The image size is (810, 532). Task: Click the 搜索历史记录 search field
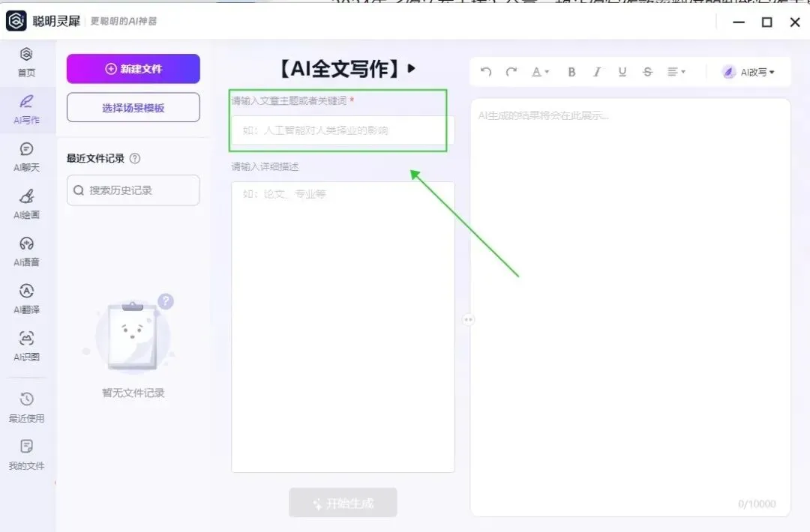pyautogui.click(x=133, y=190)
